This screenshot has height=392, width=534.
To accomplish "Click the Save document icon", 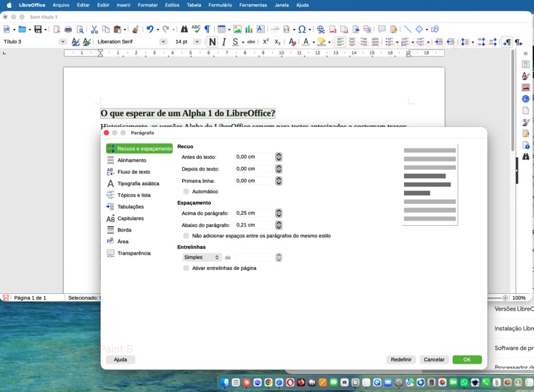I will click(38, 29).
